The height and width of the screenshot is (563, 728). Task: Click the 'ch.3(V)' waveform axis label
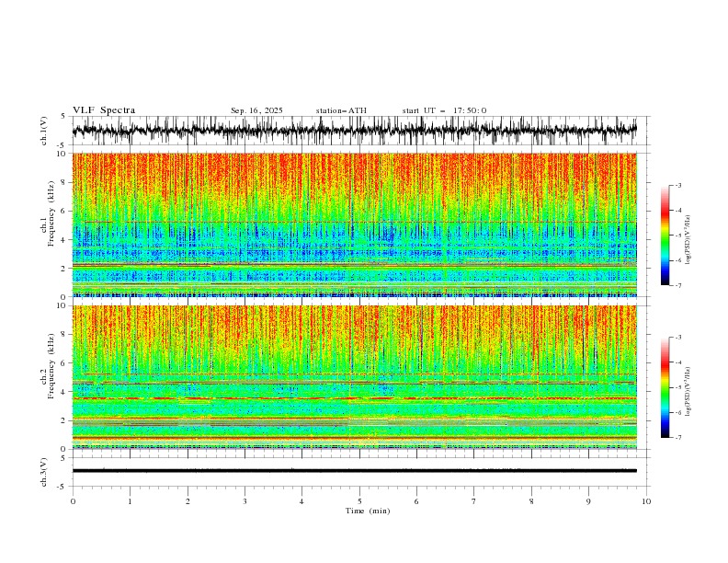click(x=44, y=472)
